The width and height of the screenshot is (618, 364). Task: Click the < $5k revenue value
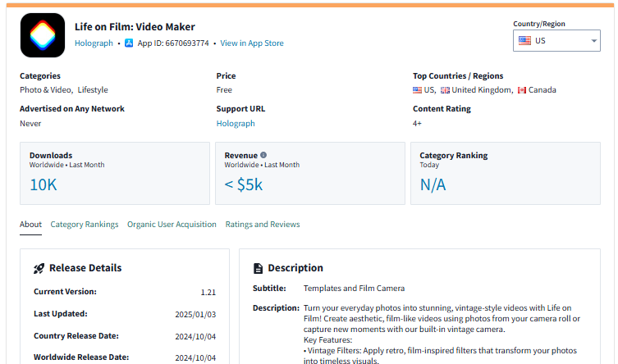(244, 184)
